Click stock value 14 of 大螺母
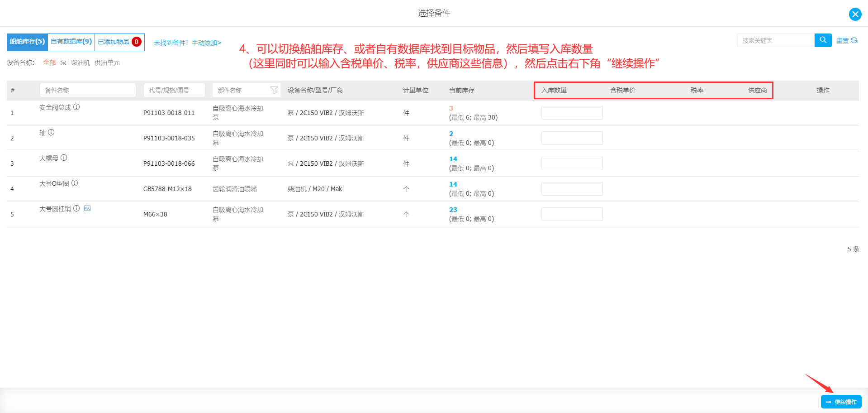This screenshot has height=413, width=868. (x=453, y=159)
